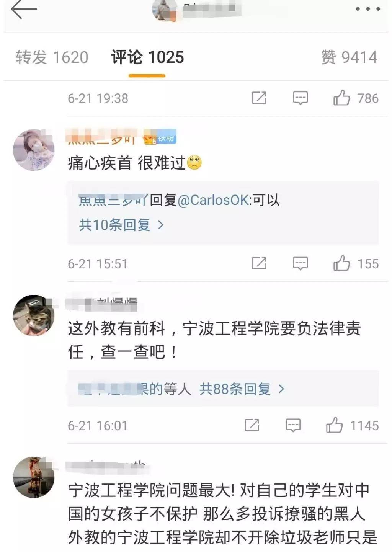Open the girl avatar commenter's profile
The width and height of the screenshot is (392, 552).
34,150
